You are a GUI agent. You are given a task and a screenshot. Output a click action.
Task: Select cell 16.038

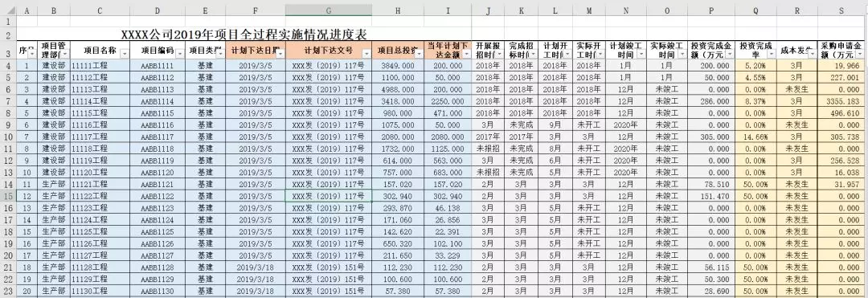pyautogui.click(x=841, y=173)
